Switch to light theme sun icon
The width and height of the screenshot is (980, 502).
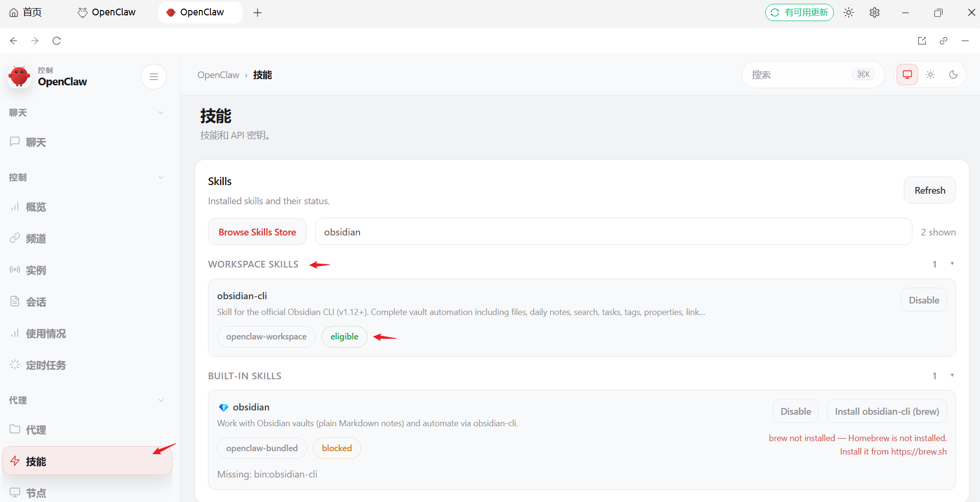click(x=930, y=75)
